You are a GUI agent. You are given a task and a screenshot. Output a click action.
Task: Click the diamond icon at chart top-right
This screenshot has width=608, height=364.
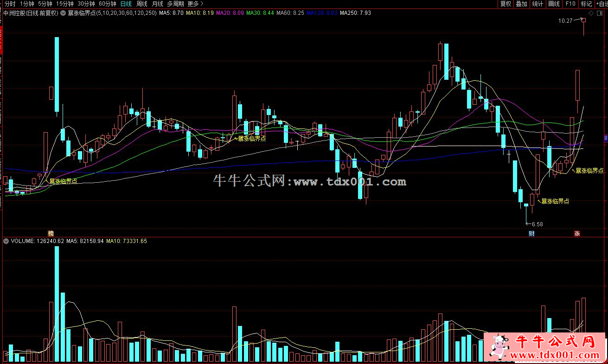coord(590,13)
